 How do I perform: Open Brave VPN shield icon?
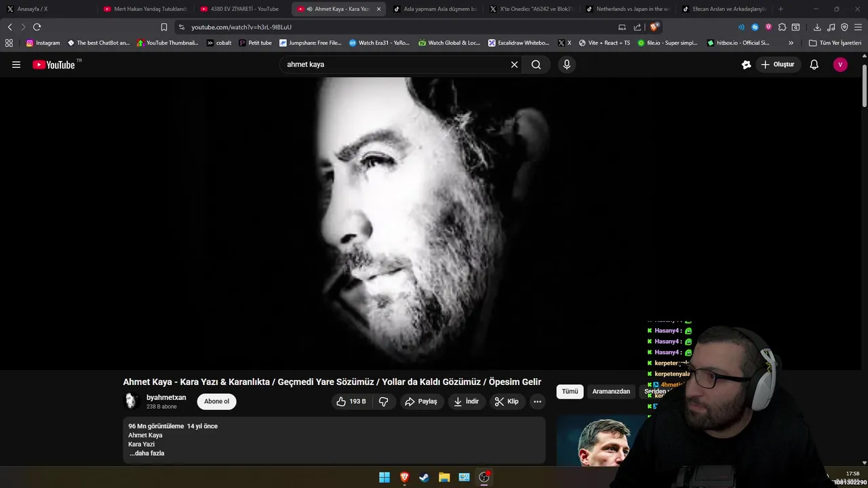[x=844, y=27]
